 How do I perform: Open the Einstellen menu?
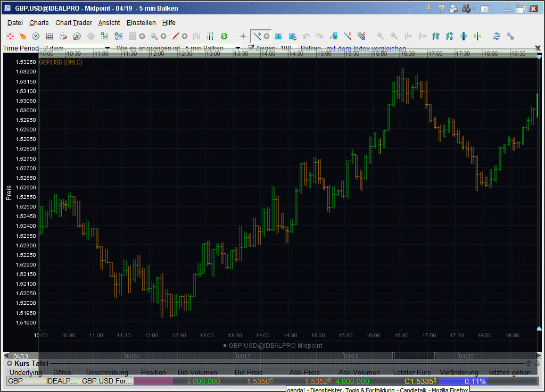coord(141,23)
